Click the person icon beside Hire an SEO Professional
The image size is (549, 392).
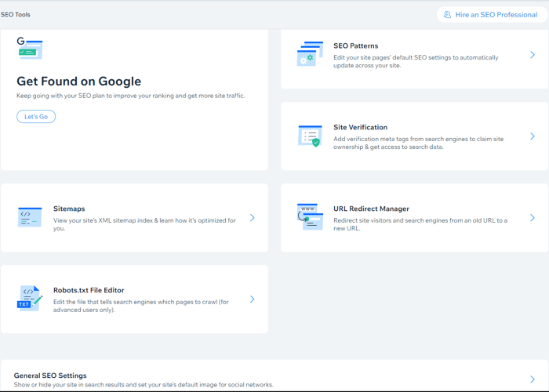[x=447, y=15]
